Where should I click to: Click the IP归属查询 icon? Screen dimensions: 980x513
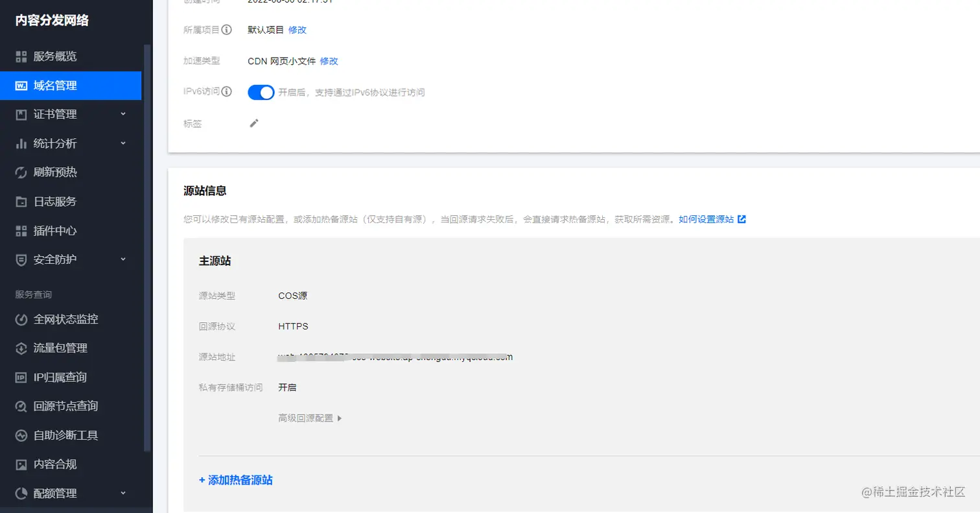[x=21, y=377]
